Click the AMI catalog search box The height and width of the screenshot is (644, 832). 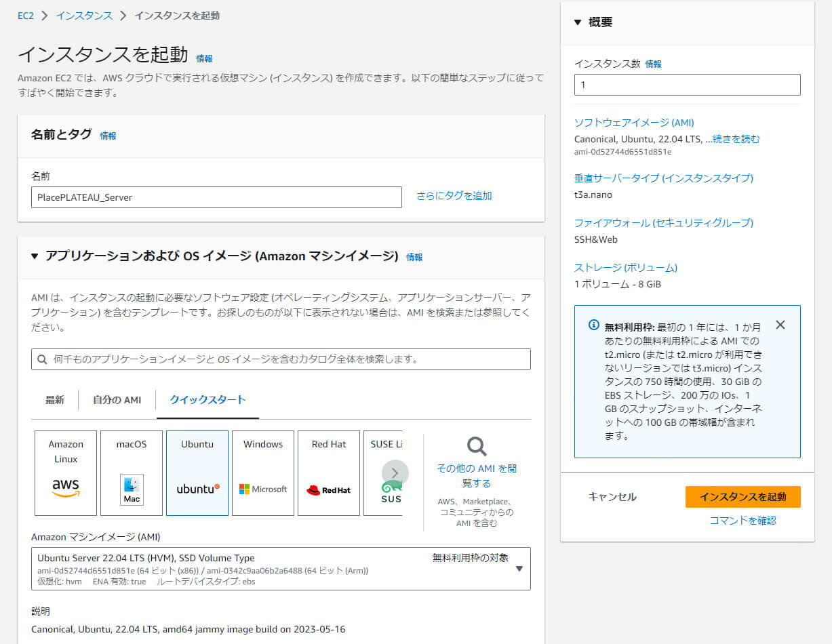[281, 359]
